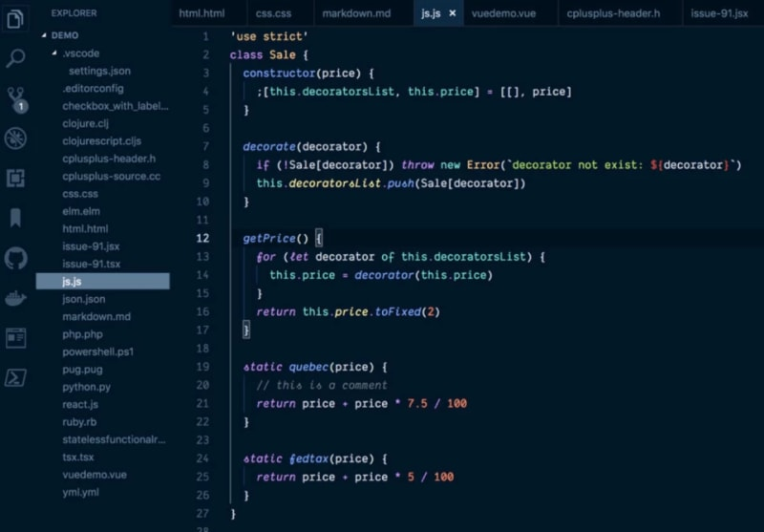Open the Docker whale icon in activity bar

(15, 298)
